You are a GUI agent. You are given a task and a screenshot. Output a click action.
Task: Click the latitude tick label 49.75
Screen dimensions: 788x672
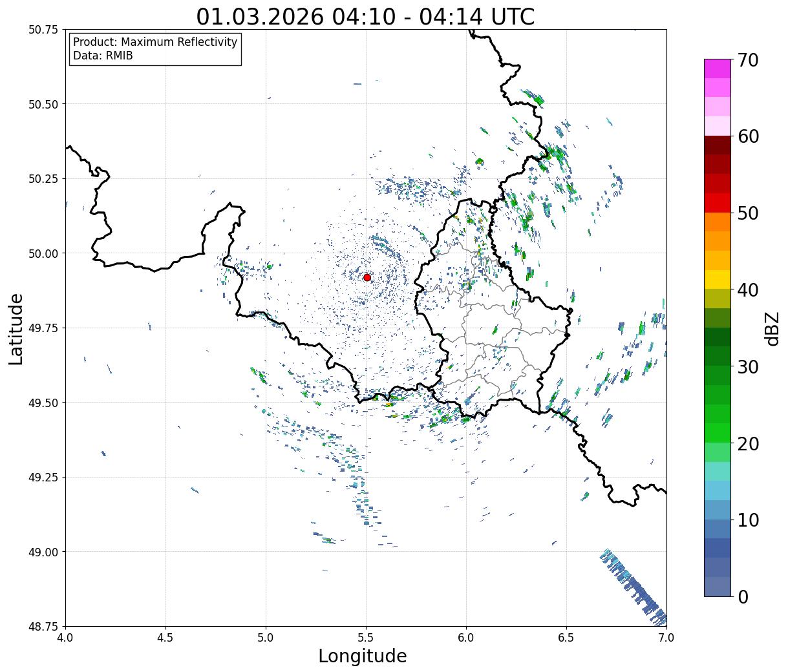43,328
